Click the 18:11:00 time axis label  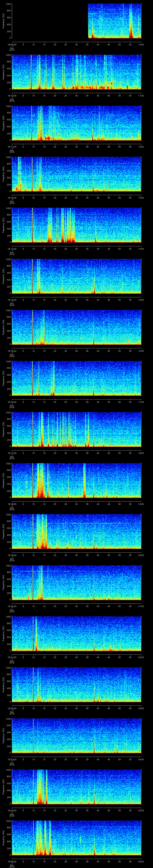coord(12,147)
